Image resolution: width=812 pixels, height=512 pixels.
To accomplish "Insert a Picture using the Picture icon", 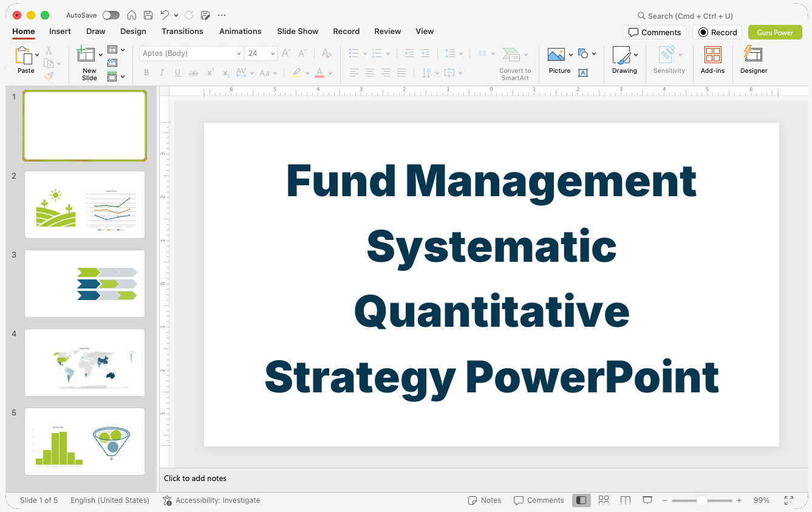I will [556, 55].
